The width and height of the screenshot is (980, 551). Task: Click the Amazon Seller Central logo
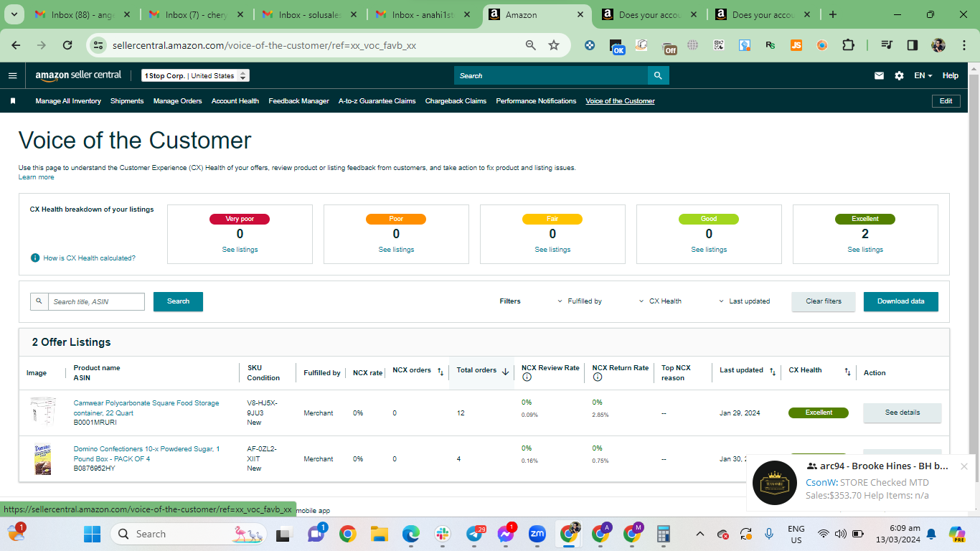(x=78, y=75)
